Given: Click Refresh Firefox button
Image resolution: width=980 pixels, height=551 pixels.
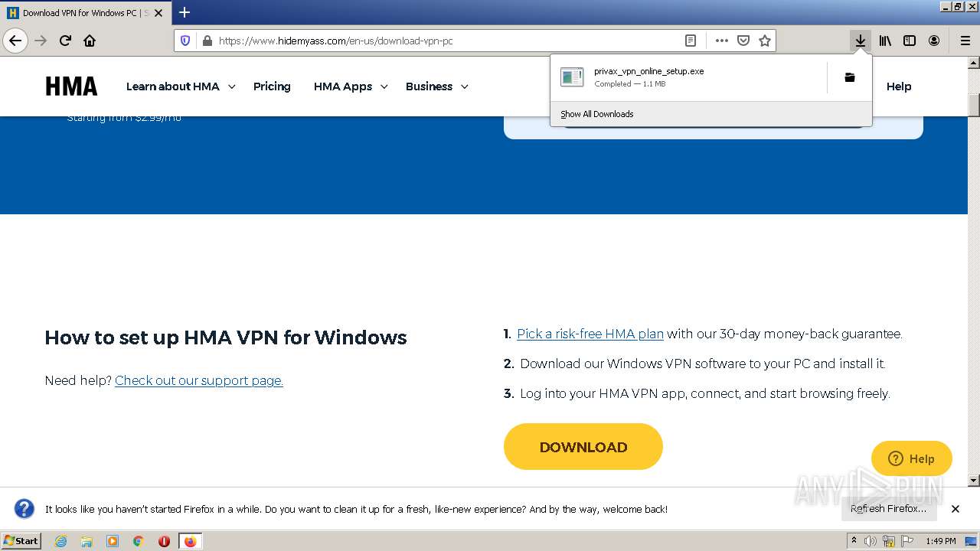Looking at the screenshot, I should tap(888, 509).
